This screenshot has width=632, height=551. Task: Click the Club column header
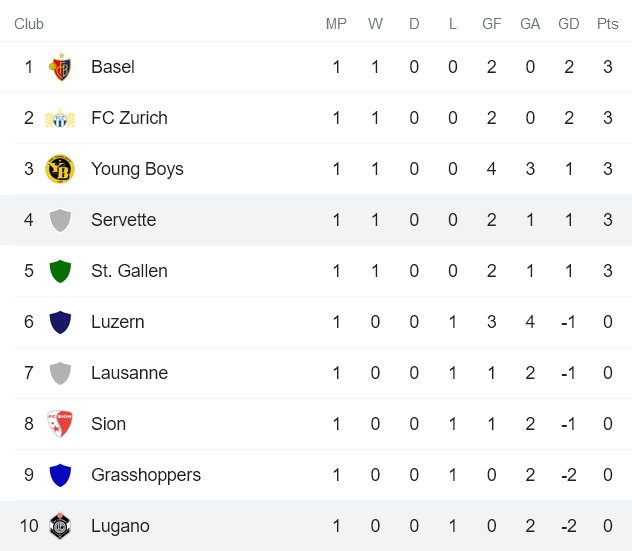(x=29, y=24)
